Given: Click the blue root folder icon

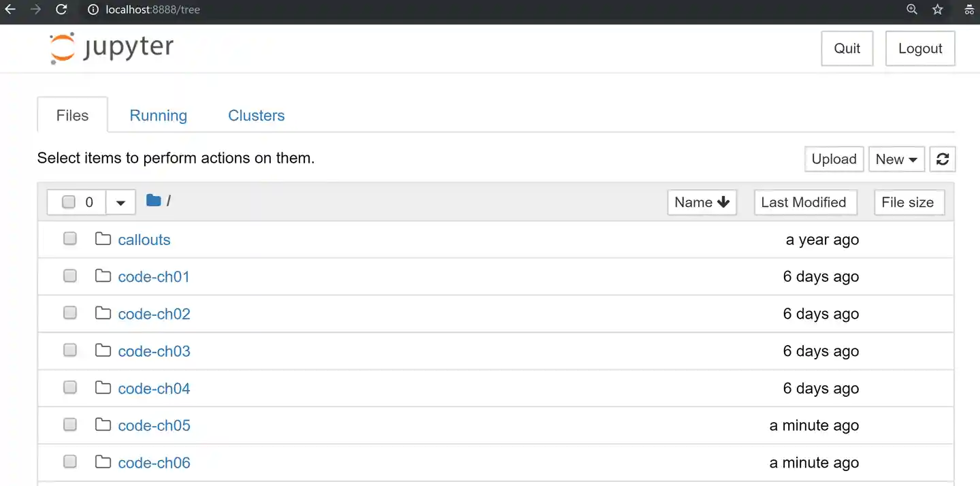Looking at the screenshot, I should tap(154, 200).
